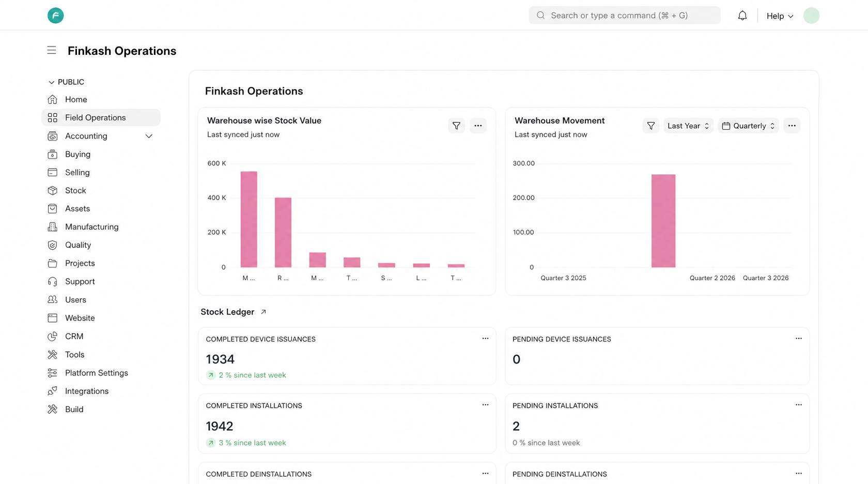Focus the search or command box
Screen dimensions: 868x484
point(624,16)
